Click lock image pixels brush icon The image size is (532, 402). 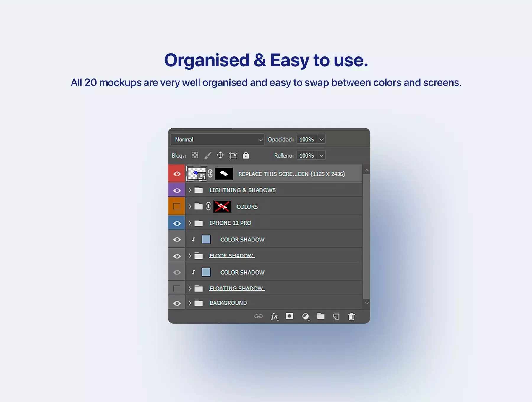(208, 155)
